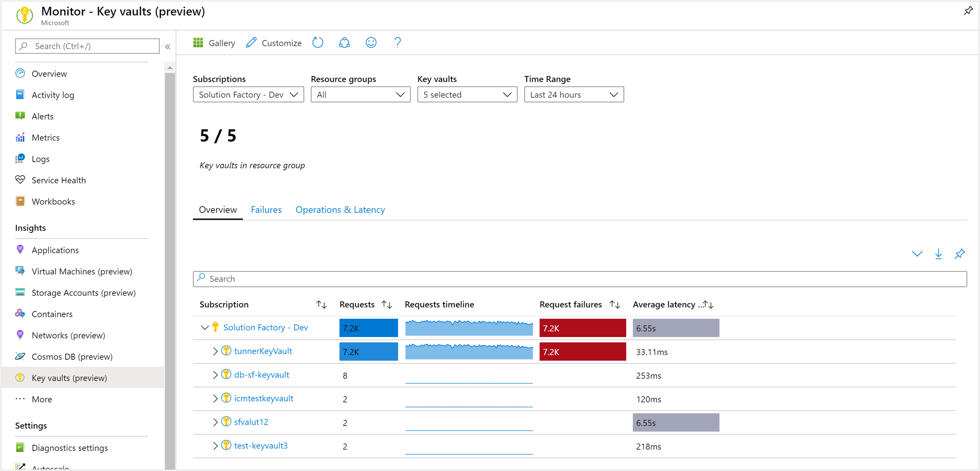This screenshot has width=980, height=471.
Task: Switch to the Failures tab
Action: point(266,209)
